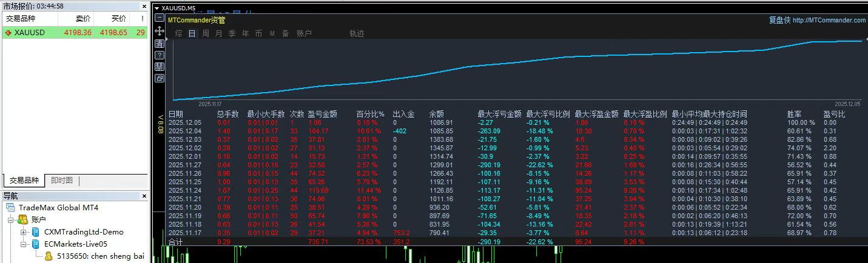The image size is (868, 263).
Task: Click the 出入金 column header
Action: click(x=403, y=114)
